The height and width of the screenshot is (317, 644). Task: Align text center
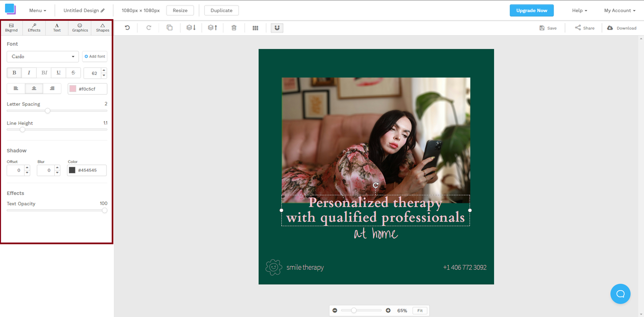click(x=34, y=89)
